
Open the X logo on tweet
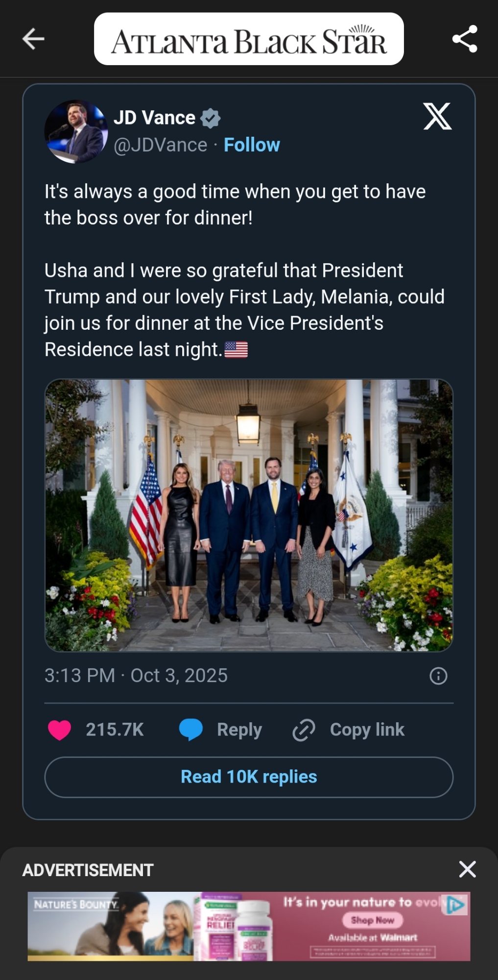[x=437, y=117]
